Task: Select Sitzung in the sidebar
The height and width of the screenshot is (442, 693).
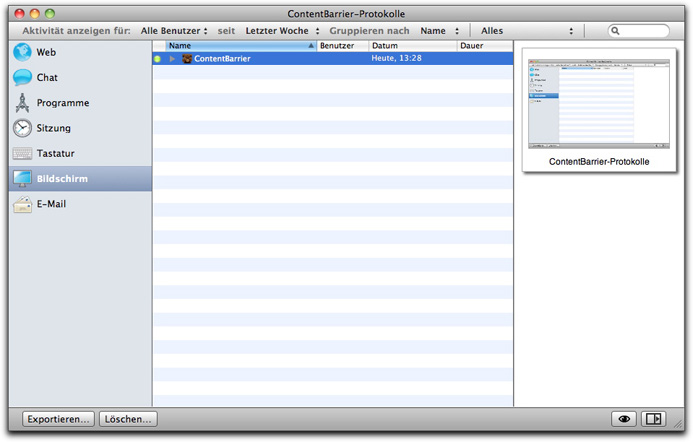Action: pyautogui.click(x=80, y=128)
